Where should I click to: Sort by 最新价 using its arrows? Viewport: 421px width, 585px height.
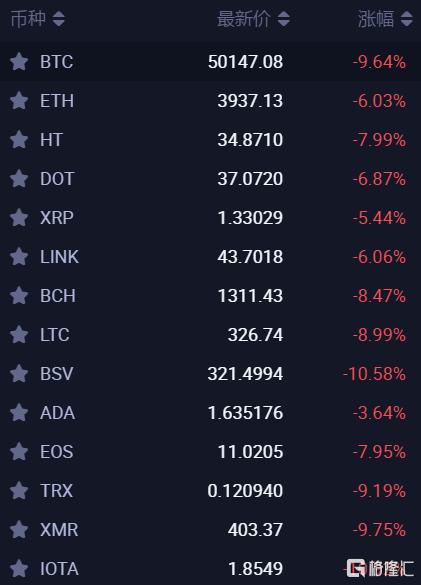[284, 19]
